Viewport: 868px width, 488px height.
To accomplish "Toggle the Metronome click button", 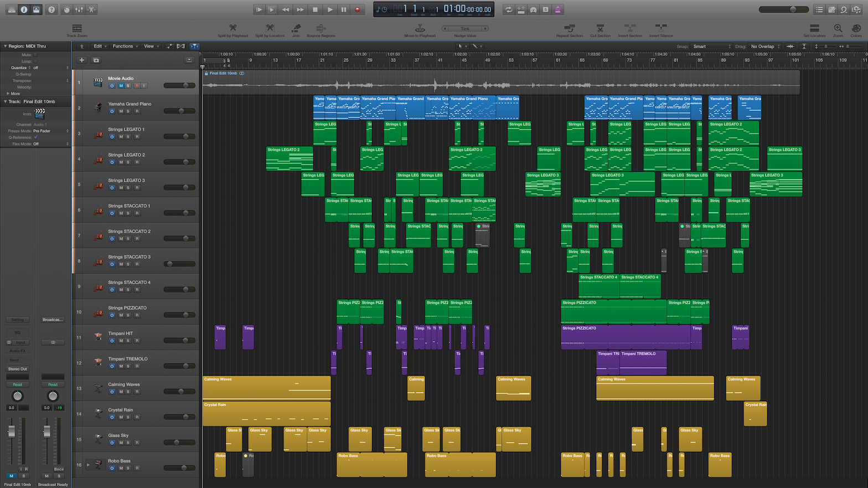I will (x=558, y=9).
